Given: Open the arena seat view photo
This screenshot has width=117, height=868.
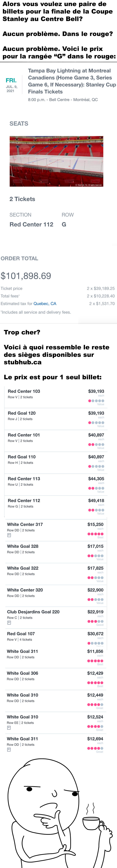Looking at the screenshot, I should click(x=56, y=161).
